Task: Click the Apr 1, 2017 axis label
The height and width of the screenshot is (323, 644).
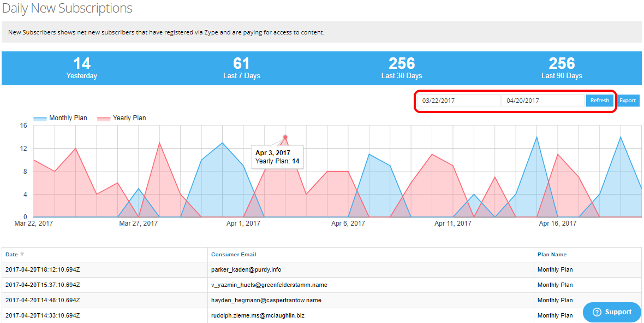Action: (244, 224)
